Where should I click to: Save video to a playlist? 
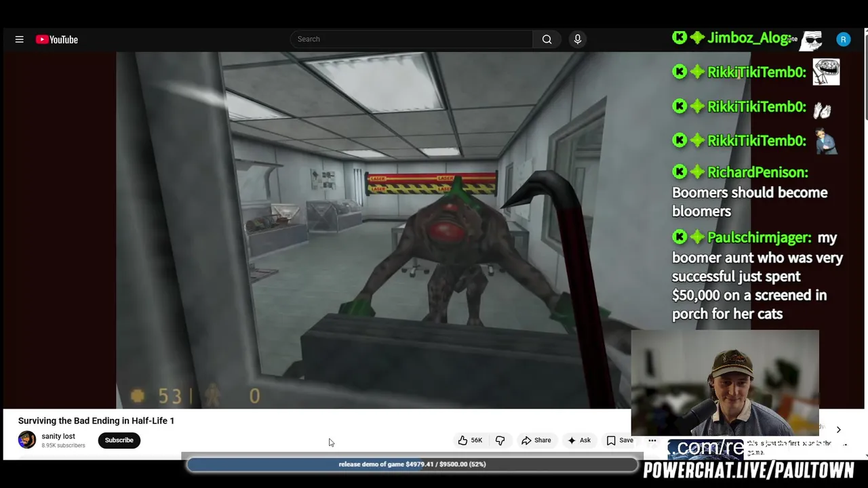pyautogui.click(x=620, y=441)
